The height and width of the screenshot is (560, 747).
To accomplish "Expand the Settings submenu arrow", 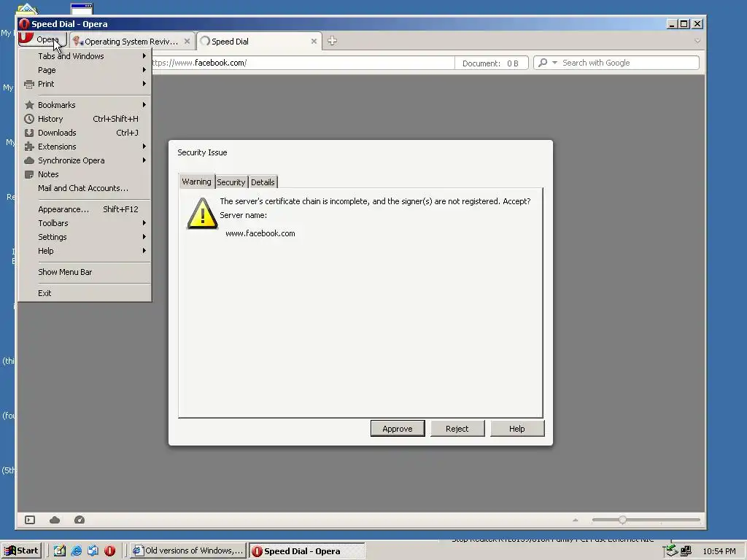I will point(144,237).
